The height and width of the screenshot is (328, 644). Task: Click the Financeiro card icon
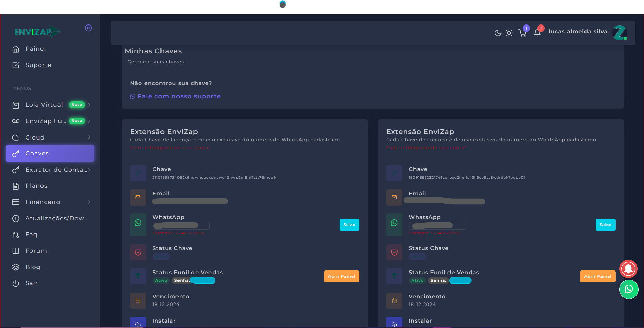(x=16, y=202)
